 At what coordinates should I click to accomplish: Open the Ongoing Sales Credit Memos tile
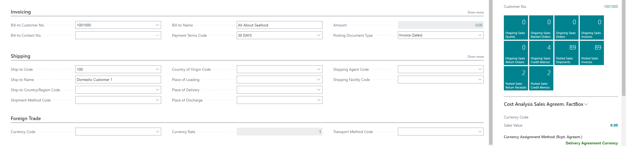tap(541, 53)
